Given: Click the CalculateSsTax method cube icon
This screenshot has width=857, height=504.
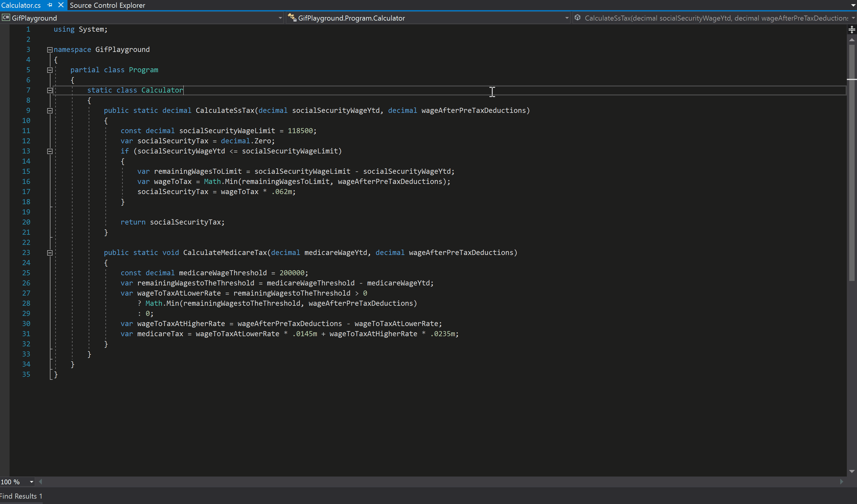Looking at the screenshot, I should point(578,18).
